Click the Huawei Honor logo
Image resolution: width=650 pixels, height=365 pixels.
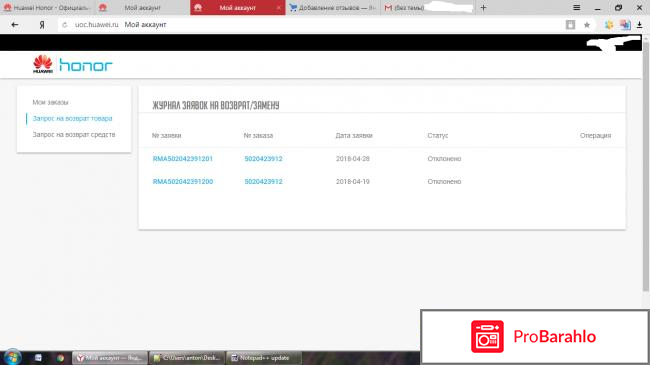73,65
